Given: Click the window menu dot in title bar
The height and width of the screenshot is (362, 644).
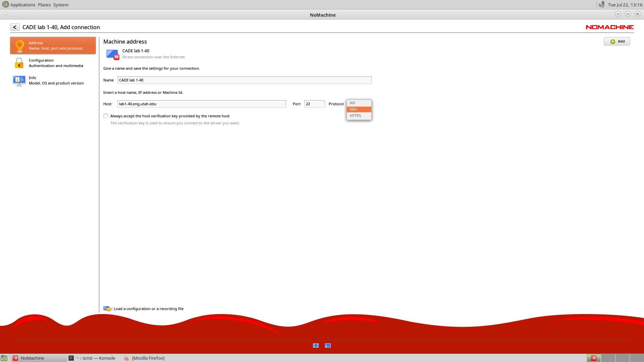Looking at the screenshot, I should point(6,14).
